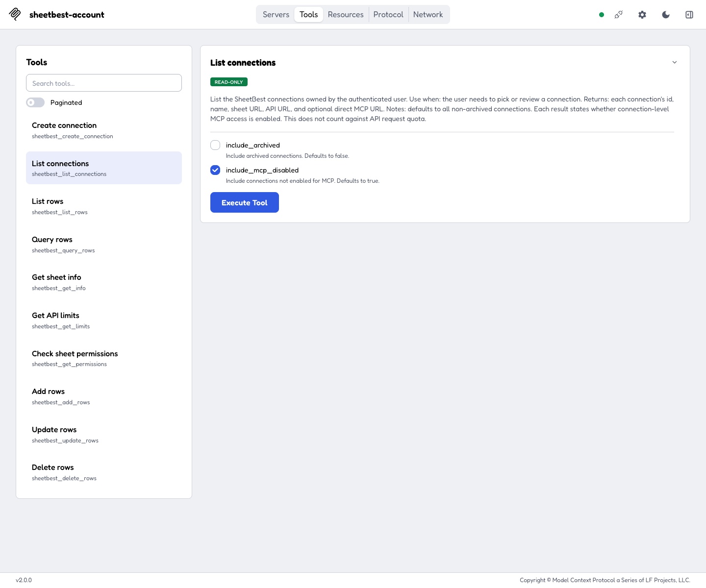The width and height of the screenshot is (706, 588).
Task: Click the Tools sidebar heading
Action: 37,62
